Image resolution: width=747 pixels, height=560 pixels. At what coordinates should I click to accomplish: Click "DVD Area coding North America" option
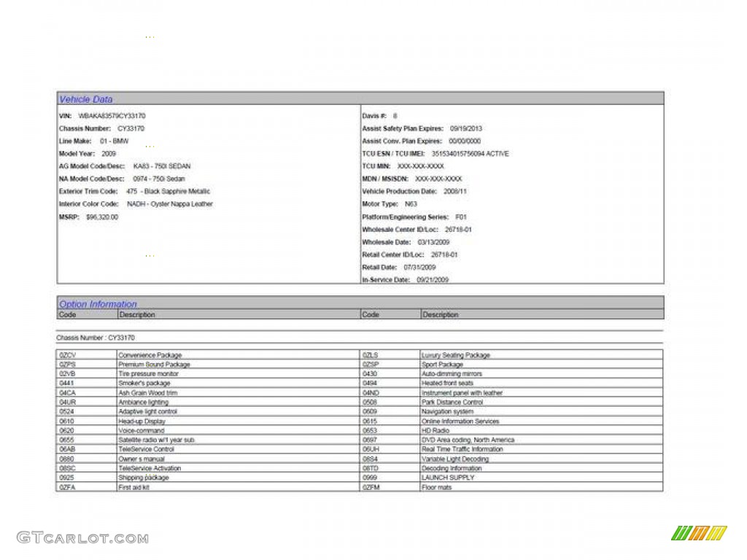tap(468, 440)
